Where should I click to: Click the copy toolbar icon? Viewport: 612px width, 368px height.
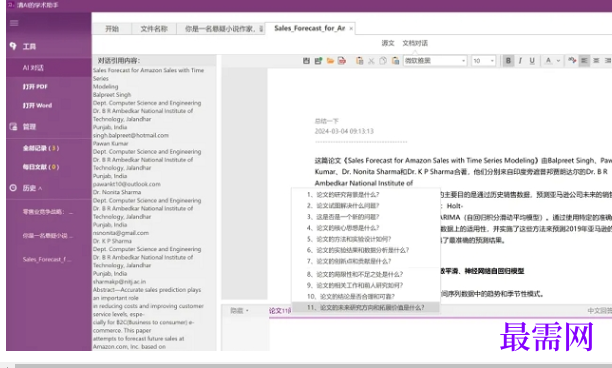pos(383,60)
